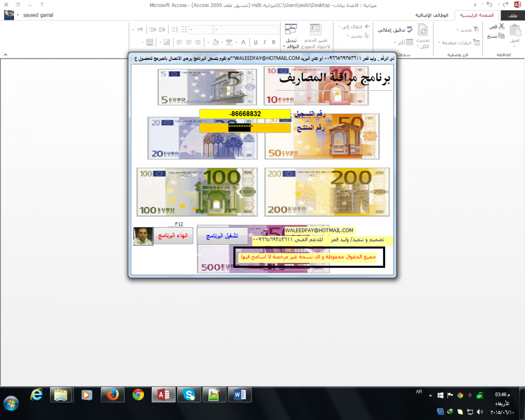Open Google Chrome from taskbar

tap(138, 395)
